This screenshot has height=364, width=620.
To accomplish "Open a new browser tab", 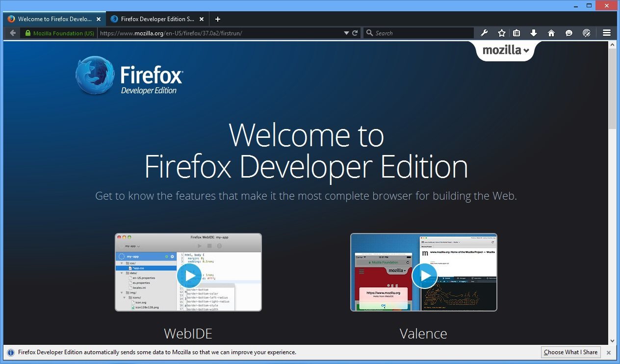I will pyautogui.click(x=217, y=19).
